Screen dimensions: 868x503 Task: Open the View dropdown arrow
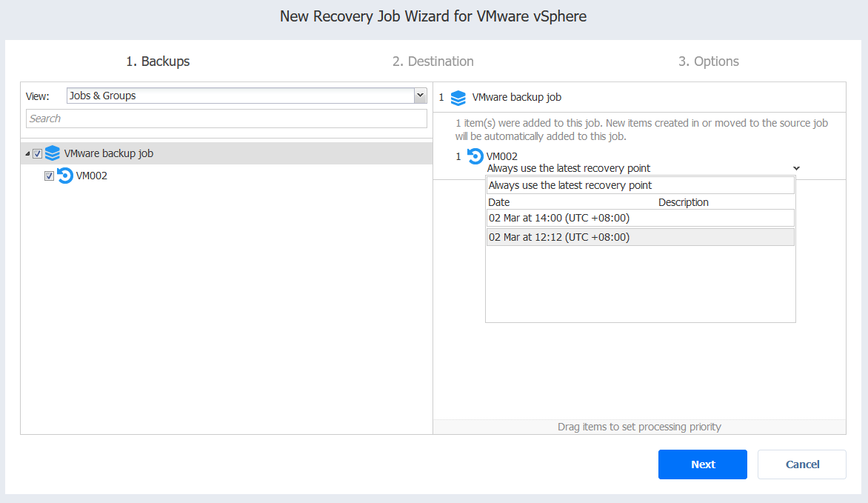point(420,96)
